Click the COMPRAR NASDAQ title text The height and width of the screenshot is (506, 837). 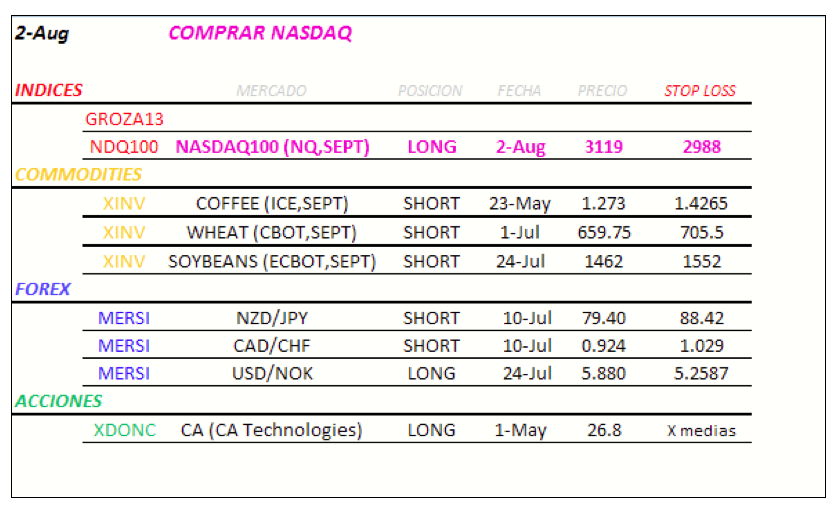[260, 33]
